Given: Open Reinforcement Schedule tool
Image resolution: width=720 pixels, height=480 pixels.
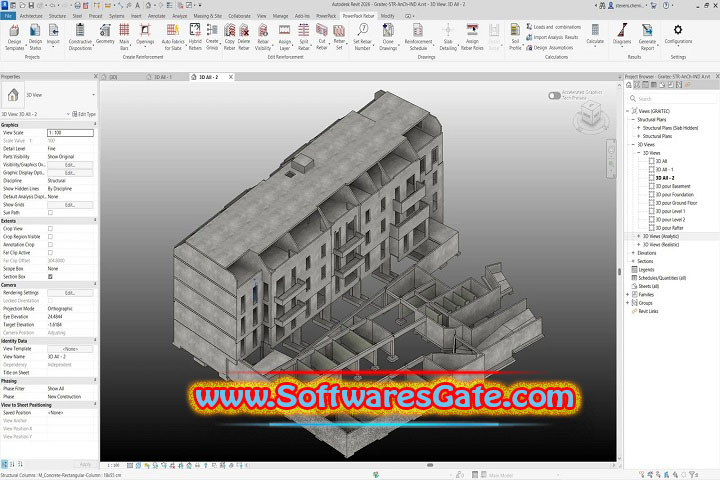Looking at the screenshot, I should [x=418, y=37].
